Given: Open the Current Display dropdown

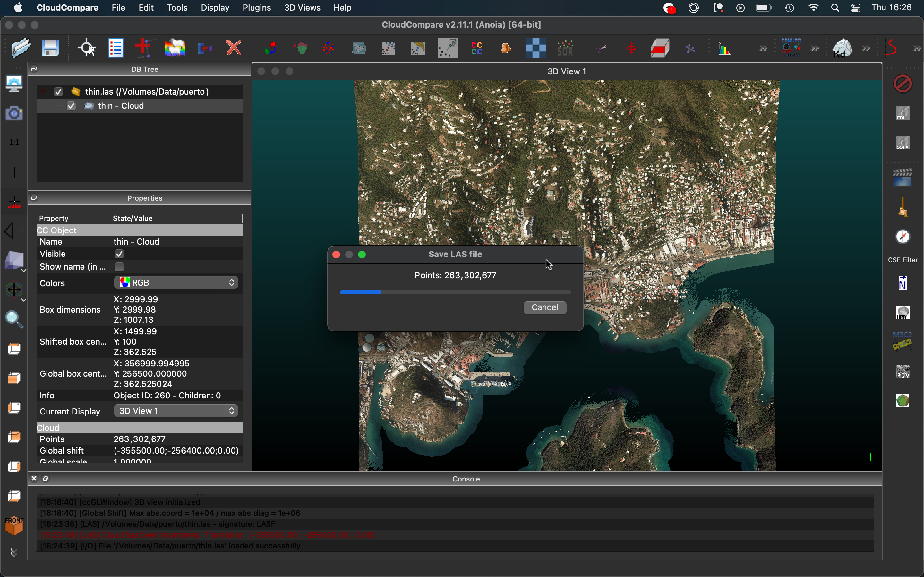Looking at the screenshot, I should (176, 411).
